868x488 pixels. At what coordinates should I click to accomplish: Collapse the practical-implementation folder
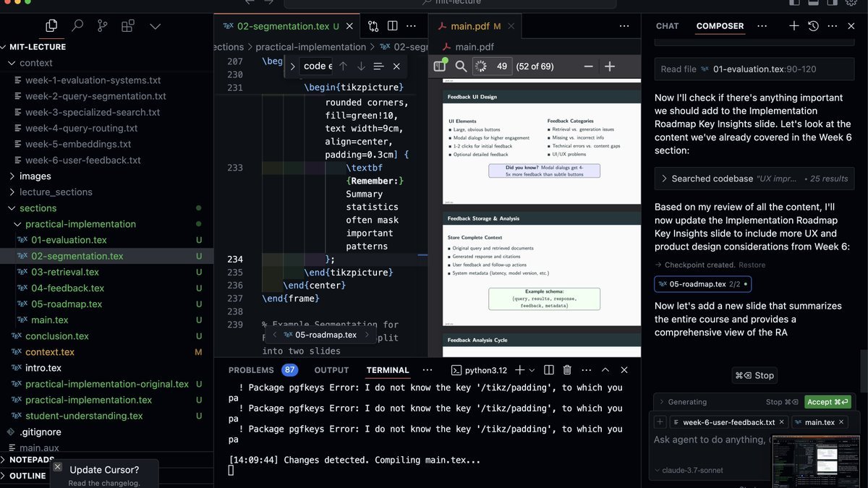pyautogui.click(x=80, y=224)
